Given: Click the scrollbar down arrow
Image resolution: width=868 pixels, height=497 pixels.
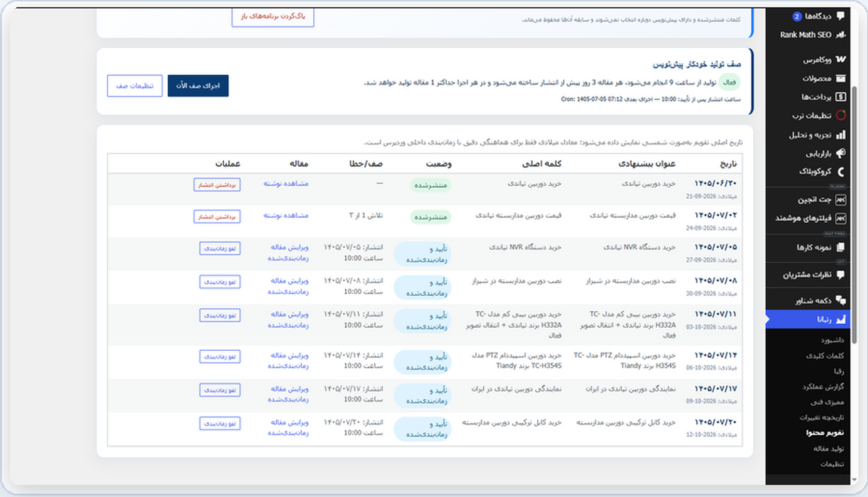Looking at the screenshot, I should [x=854, y=480].
